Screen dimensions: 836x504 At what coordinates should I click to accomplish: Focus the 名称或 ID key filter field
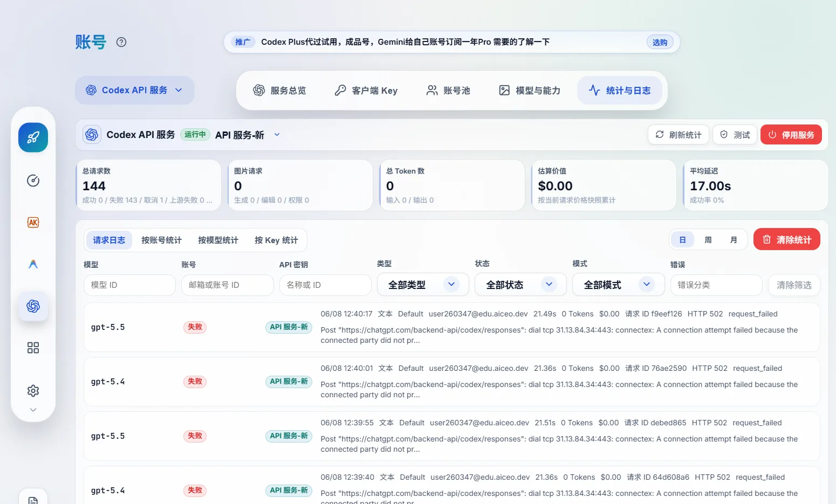click(325, 285)
